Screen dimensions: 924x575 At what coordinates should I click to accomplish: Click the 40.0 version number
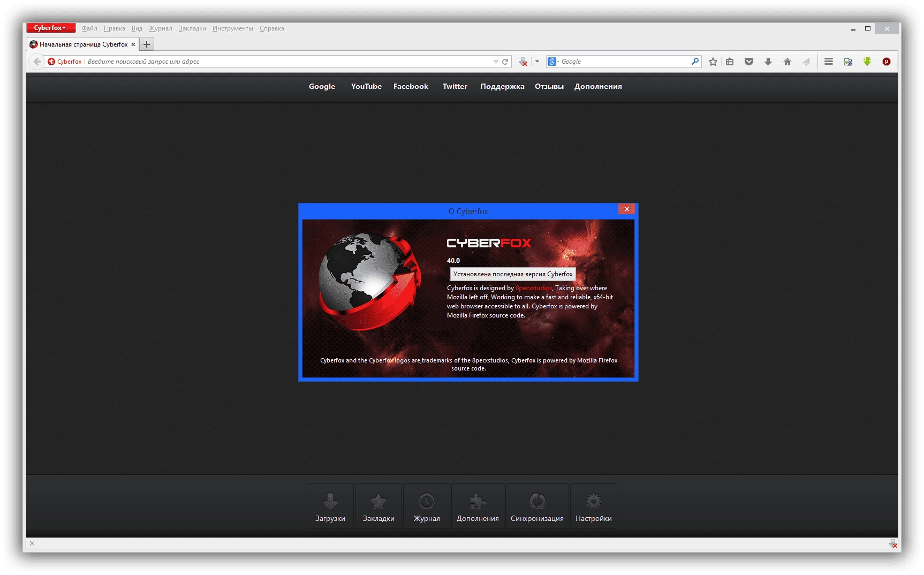tap(453, 261)
